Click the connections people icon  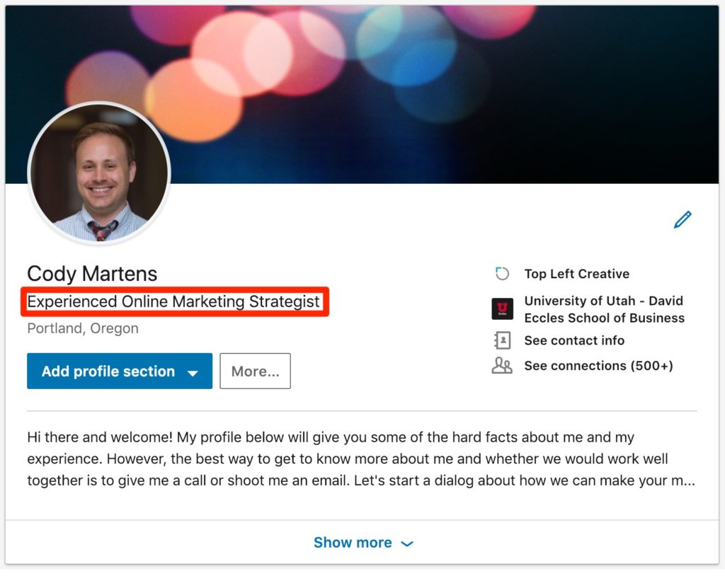(502, 366)
